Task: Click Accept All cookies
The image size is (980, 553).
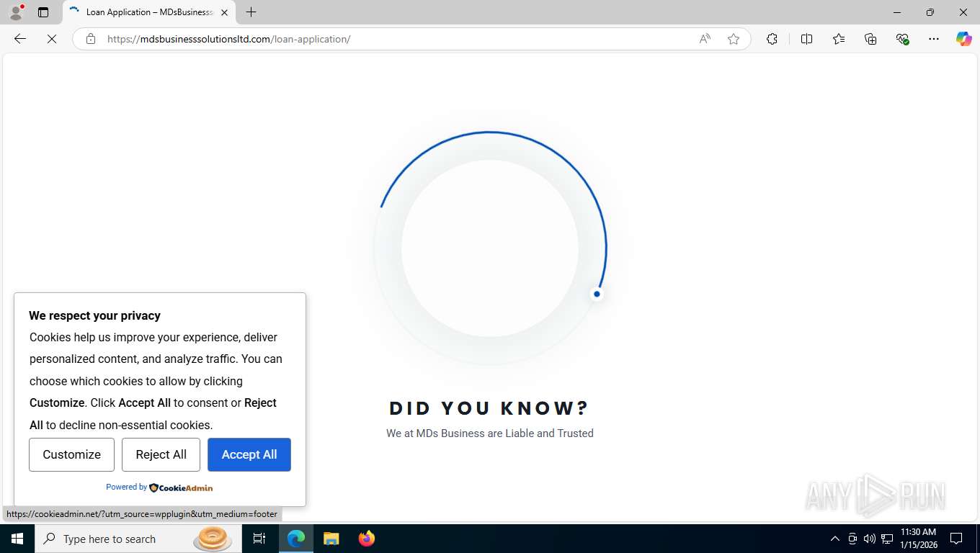Action: pyautogui.click(x=249, y=454)
